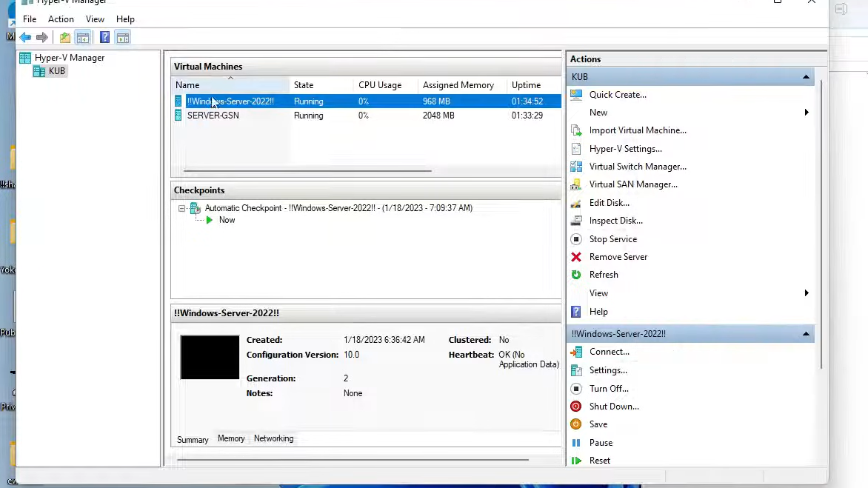Click the Forward arrow toolbar icon
The image size is (868, 488).
[x=42, y=38]
